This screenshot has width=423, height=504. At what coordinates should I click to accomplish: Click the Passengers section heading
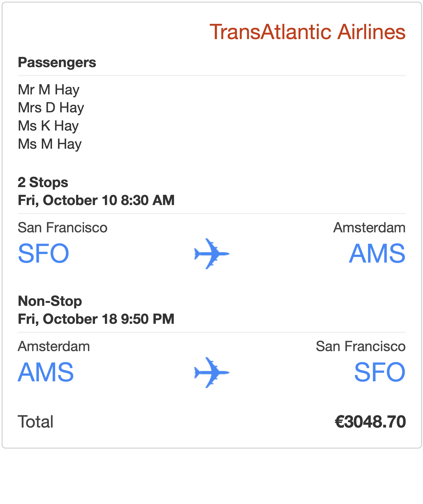[x=57, y=63]
